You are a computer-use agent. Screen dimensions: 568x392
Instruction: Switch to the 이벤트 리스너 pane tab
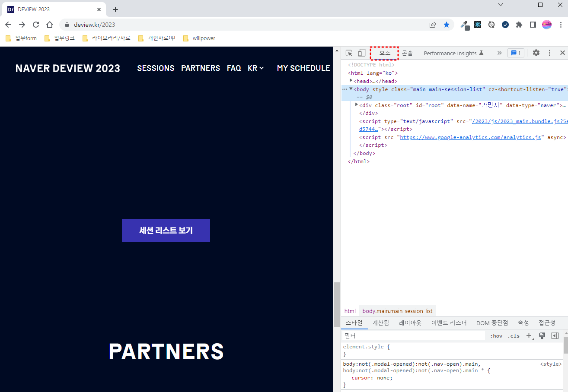449,323
